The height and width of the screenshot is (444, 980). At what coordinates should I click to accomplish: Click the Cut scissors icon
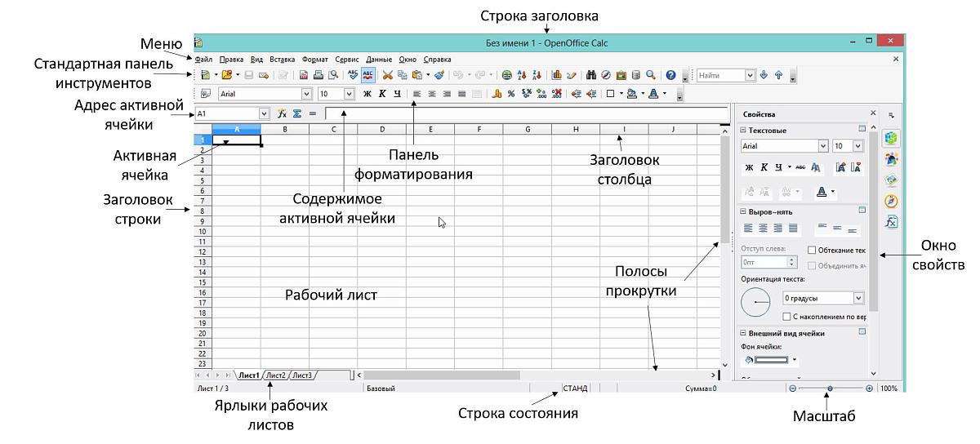point(388,75)
